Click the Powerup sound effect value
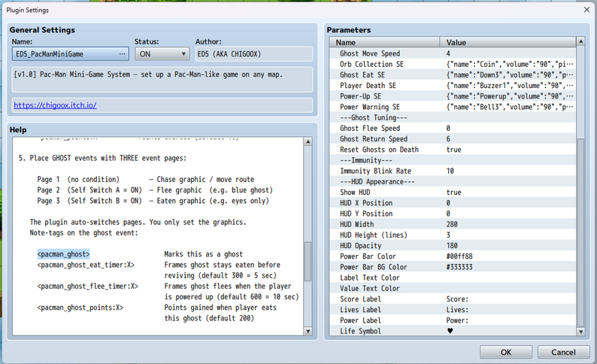 click(510, 96)
